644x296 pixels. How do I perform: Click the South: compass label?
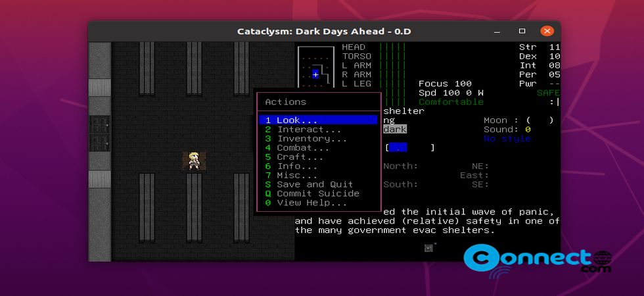(x=400, y=185)
